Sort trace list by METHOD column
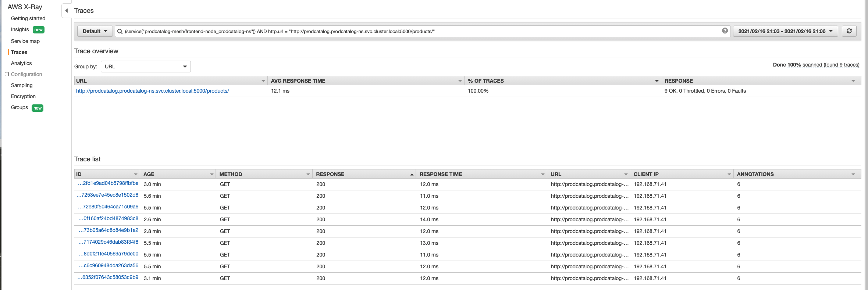This screenshot has width=868, height=290. pos(265,174)
